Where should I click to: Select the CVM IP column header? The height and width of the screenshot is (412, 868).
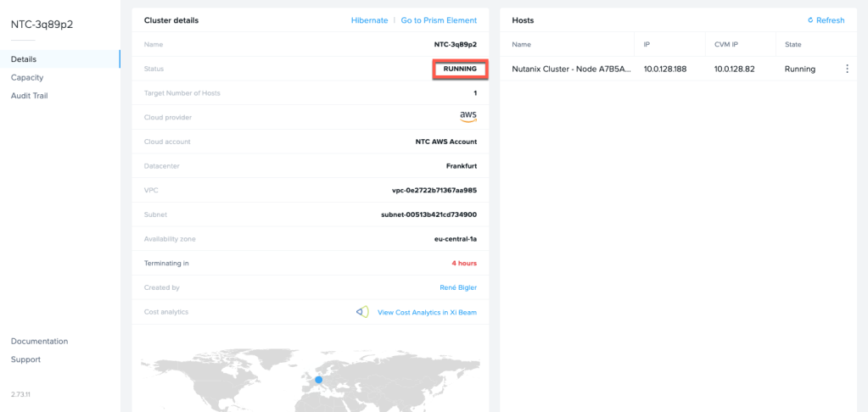pyautogui.click(x=725, y=44)
